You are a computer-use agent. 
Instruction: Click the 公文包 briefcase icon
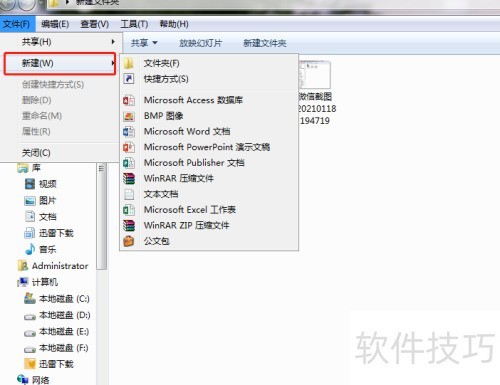point(129,241)
